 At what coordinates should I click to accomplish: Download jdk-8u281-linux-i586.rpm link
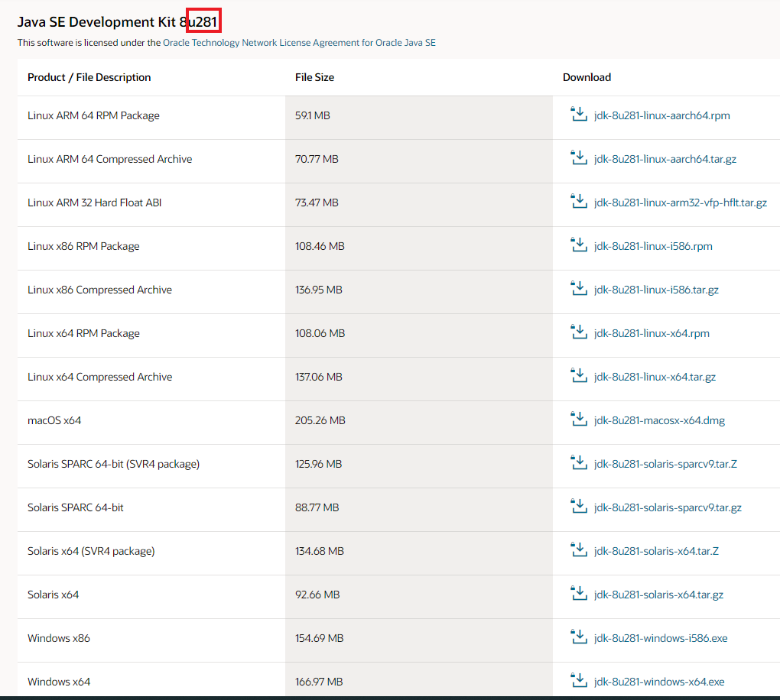point(653,246)
